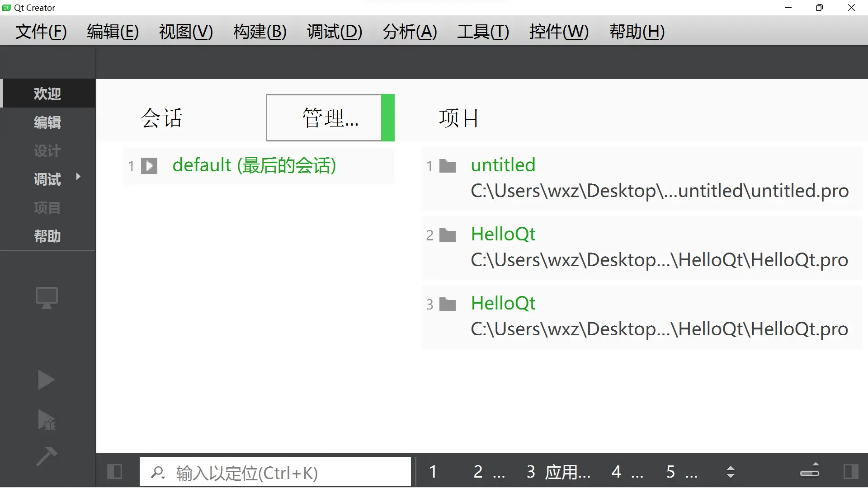The height and width of the screenshot is (488, 868).
Task: Open output pane selector up/down arrows
Action: (x=731, y=472)
